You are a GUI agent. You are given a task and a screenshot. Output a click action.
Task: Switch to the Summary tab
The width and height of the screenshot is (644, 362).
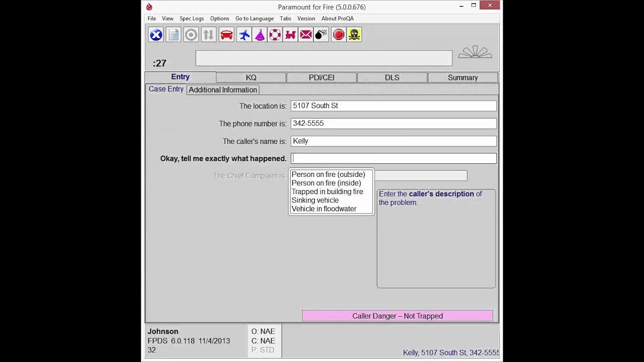coord(463,77)
